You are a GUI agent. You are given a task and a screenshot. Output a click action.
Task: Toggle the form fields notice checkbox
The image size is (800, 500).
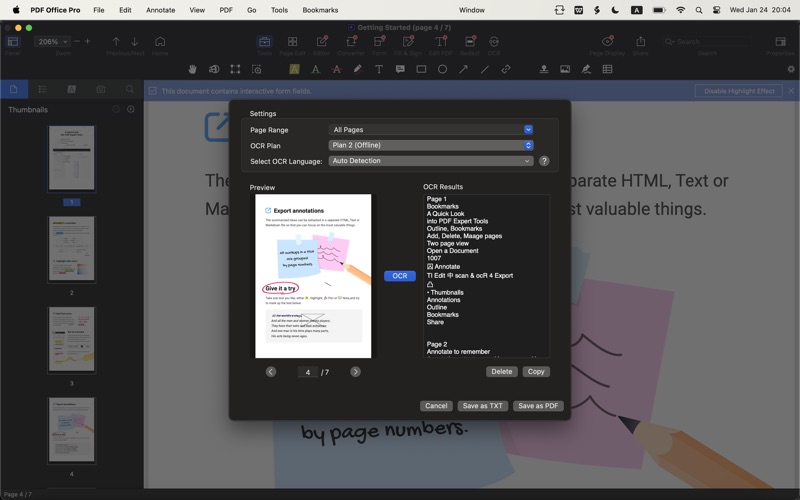click(x=153, y=91)
